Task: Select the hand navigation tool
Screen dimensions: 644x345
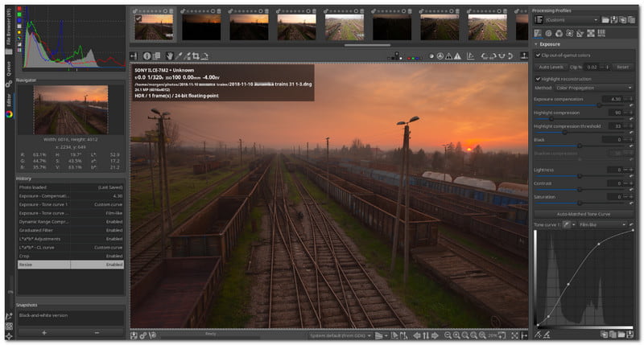Action: coord(169,56)
